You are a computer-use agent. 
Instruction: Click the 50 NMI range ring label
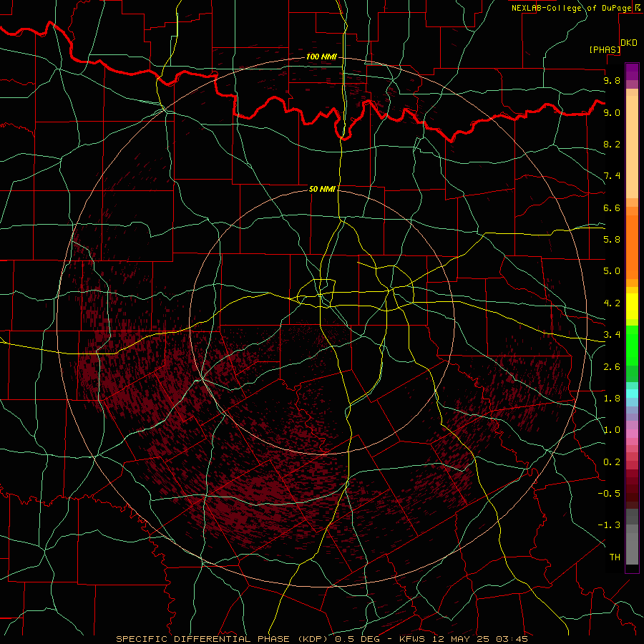pos(322,189)
